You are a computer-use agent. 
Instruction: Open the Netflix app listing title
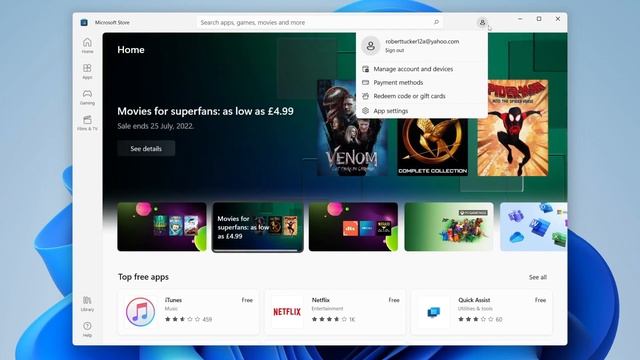pyautogui.click(x=320, y=300)
